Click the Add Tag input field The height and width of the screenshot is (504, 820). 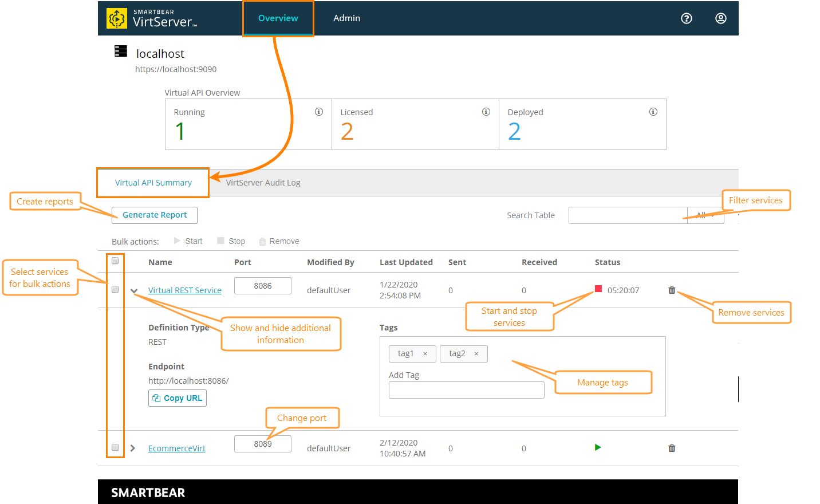point(467,390)
